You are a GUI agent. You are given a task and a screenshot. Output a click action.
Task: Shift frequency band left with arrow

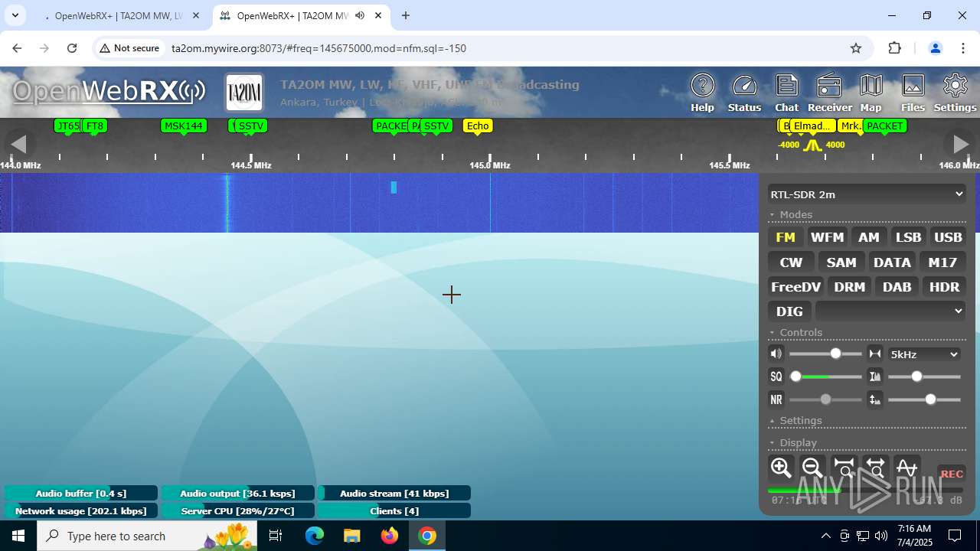(18, 144)
